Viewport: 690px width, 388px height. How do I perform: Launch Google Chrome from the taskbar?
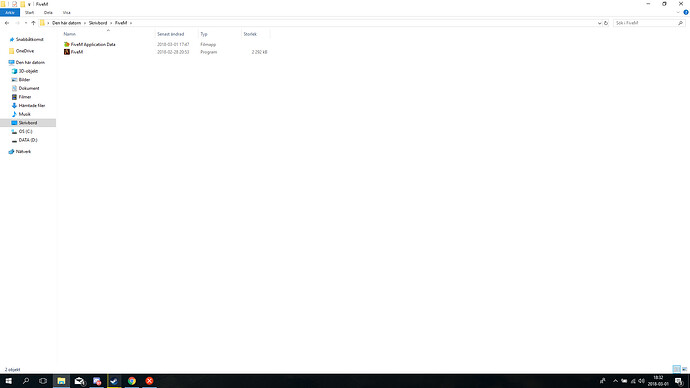(132, 381)
